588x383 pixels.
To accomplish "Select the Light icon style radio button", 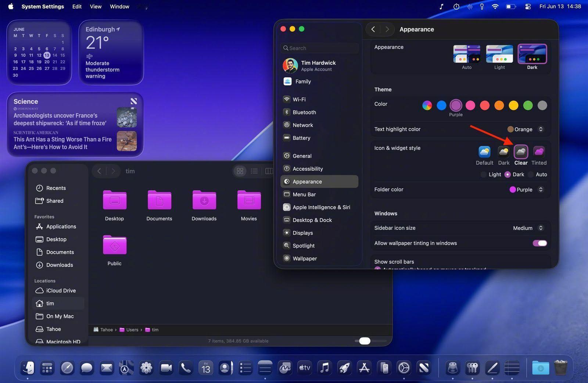I will pyautogui.click(x=484, y=175).
